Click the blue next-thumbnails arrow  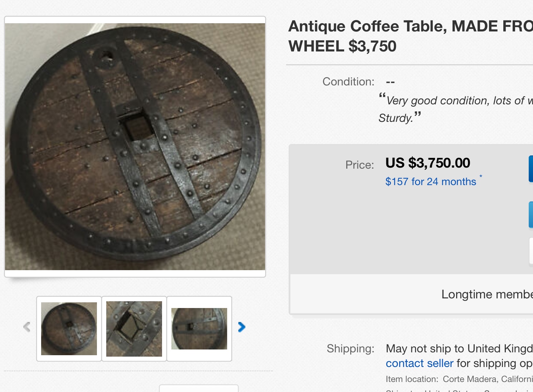(x=242, y=327)
